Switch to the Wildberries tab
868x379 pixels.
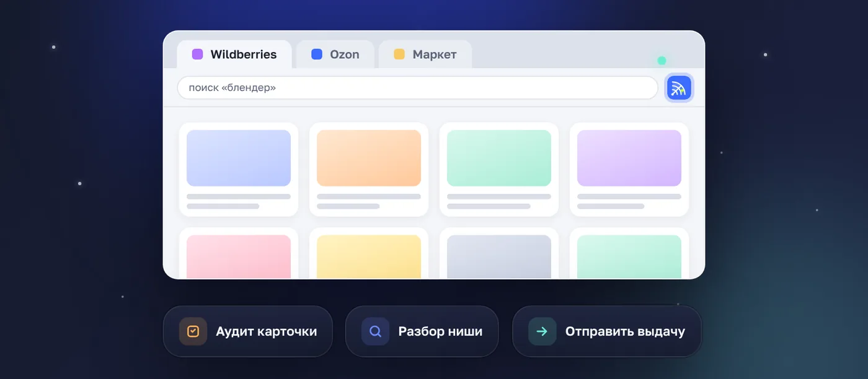234,54
